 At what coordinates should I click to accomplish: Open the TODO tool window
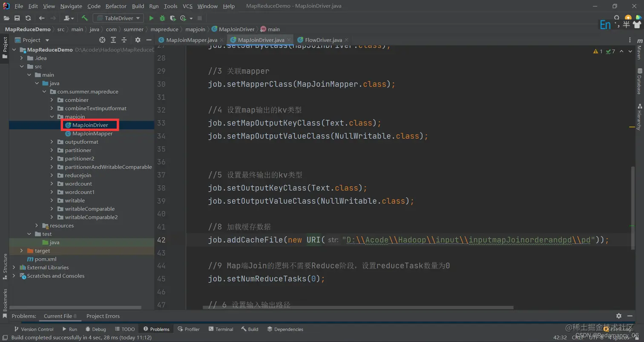pos(125,329)
